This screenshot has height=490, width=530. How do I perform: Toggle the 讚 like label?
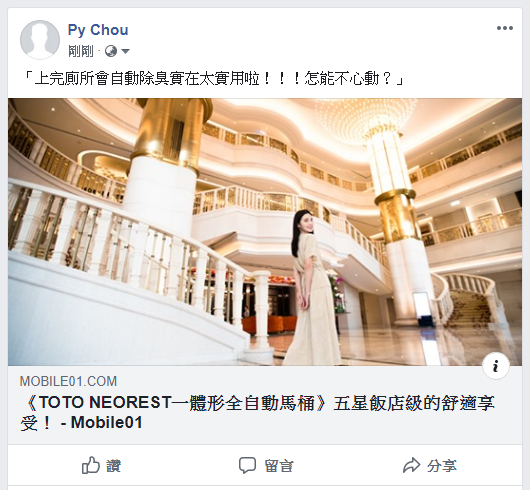(x=114, y=466)
